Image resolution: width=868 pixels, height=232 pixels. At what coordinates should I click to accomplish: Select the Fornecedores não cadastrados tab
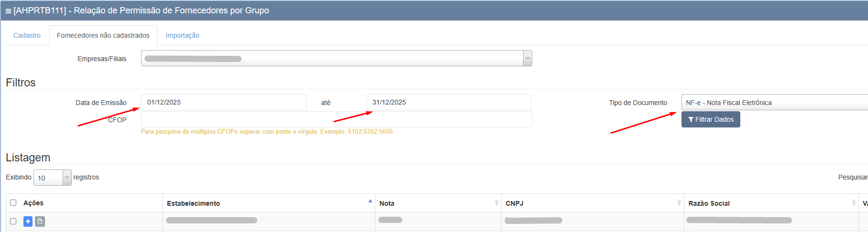(x=103, y=35)
